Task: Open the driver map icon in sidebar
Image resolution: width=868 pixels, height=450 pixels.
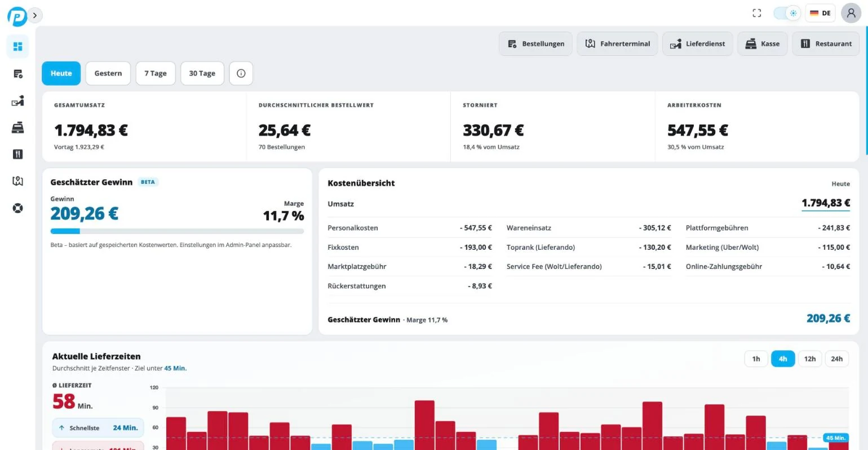Action: pyautogui.click(x=17, y=181)
